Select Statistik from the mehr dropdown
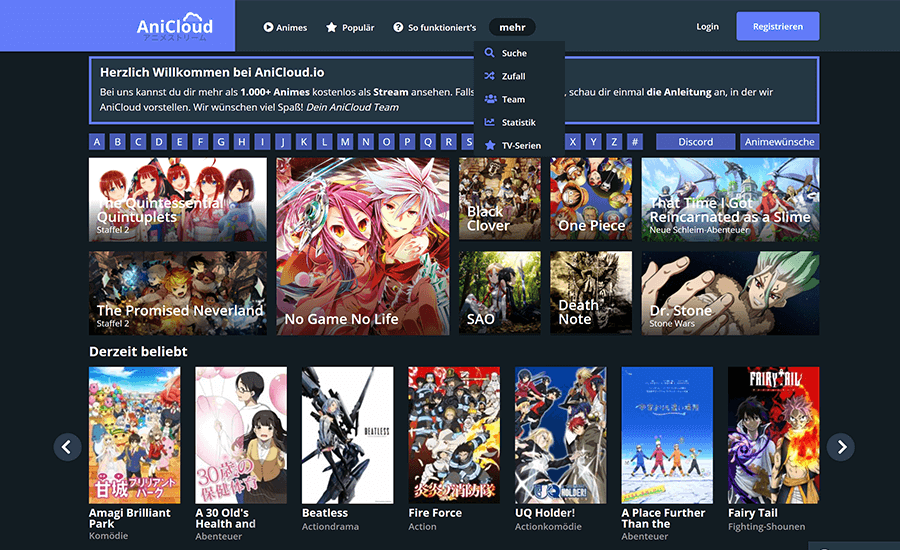The width and height of the screenshot is (900, 550). coord(519,122)
